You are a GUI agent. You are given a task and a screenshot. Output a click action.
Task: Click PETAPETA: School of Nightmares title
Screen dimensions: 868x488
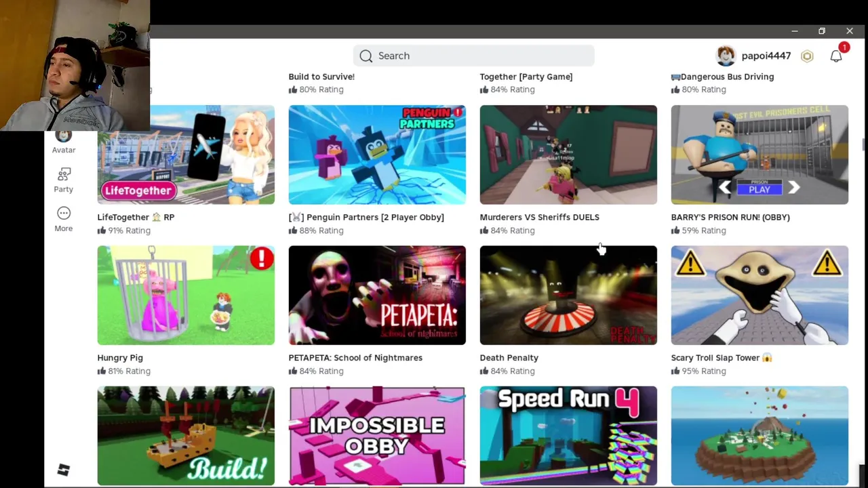355,357
